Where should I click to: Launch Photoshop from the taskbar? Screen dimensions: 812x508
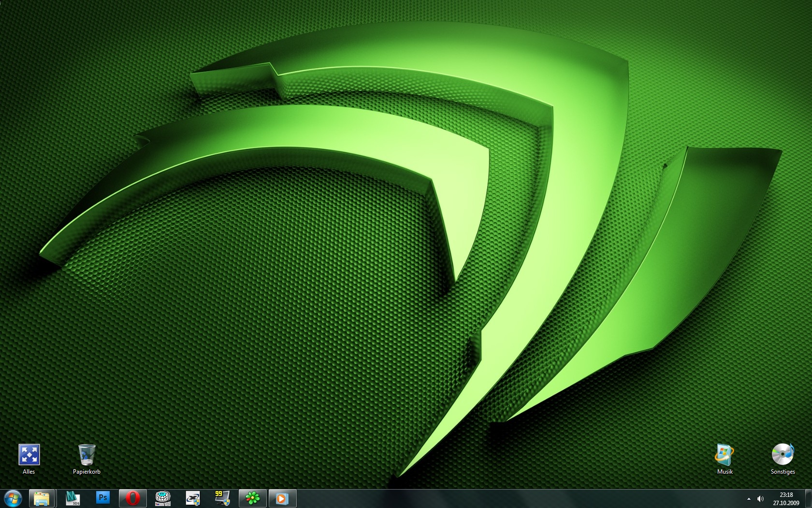[102, 498]
